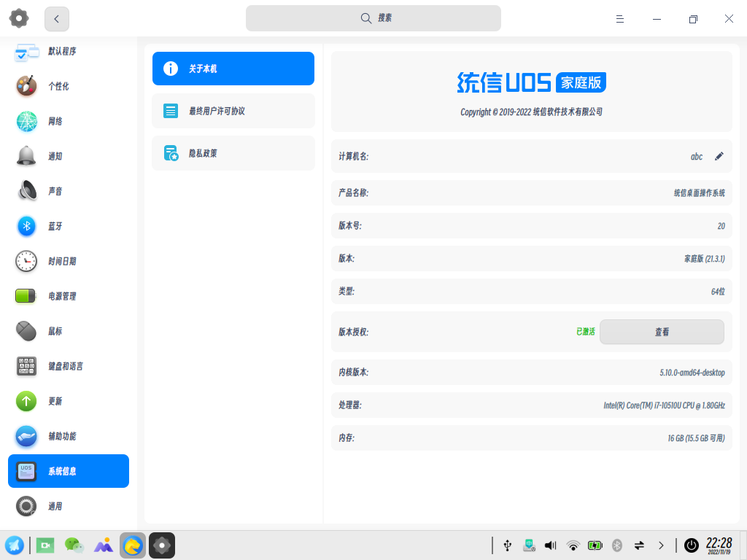Click the USB device tray icon
Viewport: 747px width, 560px height.
508,545
